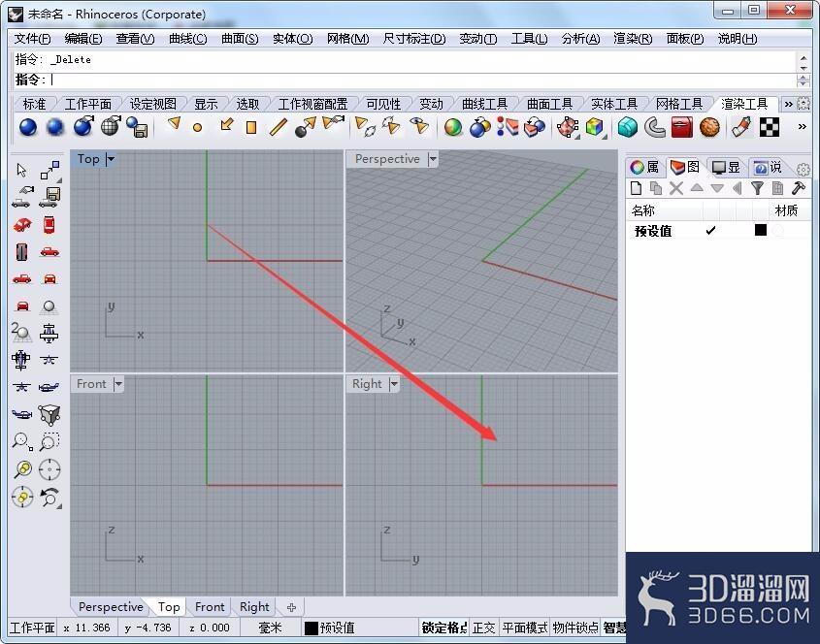
Task: Click the rectangular light icon
Action: (251, 127)
